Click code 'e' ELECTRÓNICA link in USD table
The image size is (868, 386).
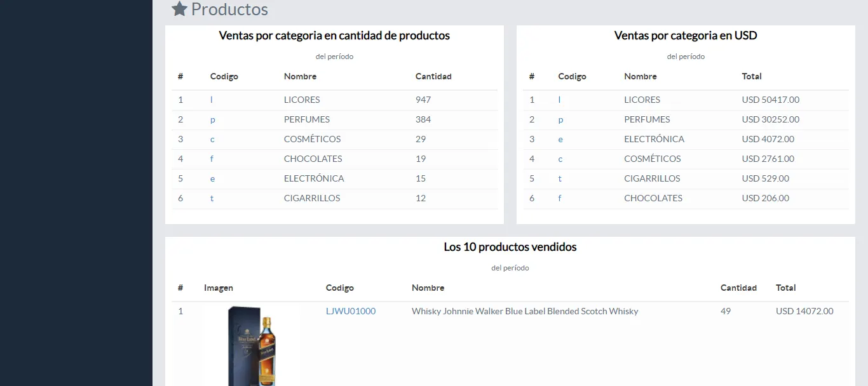(560, 139)
